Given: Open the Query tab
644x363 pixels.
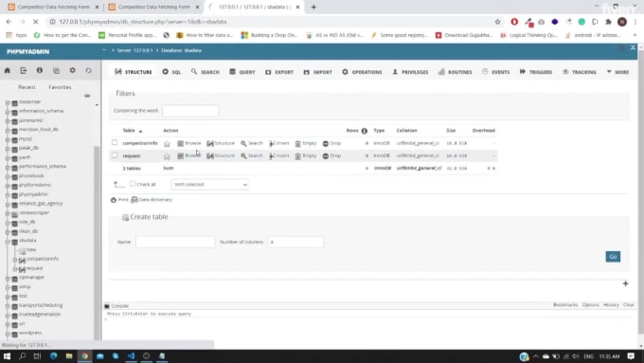Looking at the screenshot, I should pos(242,72).
